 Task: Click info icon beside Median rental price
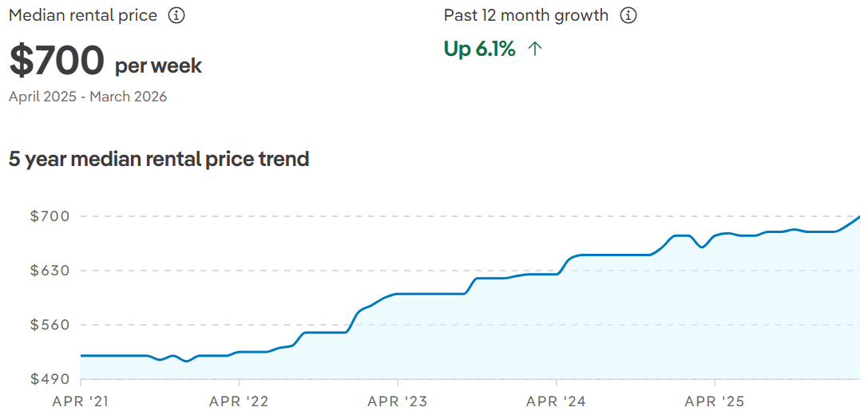pos(176,16)
